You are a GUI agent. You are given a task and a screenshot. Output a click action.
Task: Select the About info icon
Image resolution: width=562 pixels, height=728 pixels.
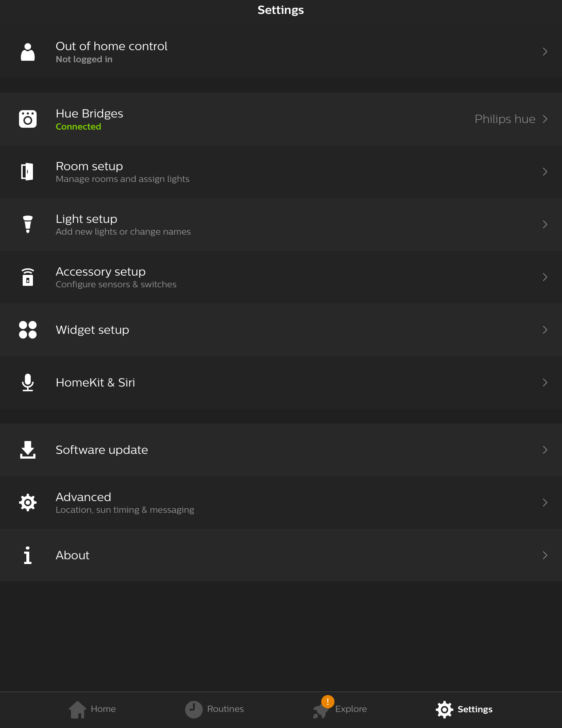[28, 555]
